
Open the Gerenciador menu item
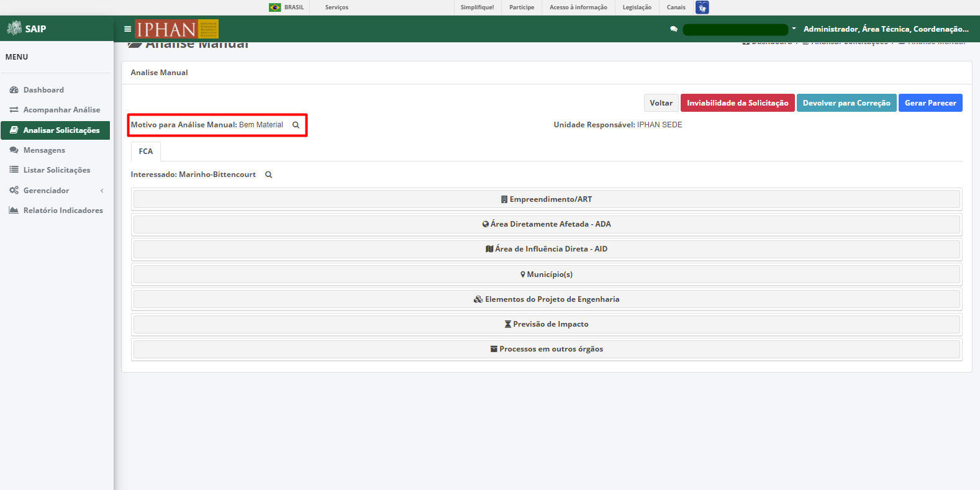tap(55, 191)
